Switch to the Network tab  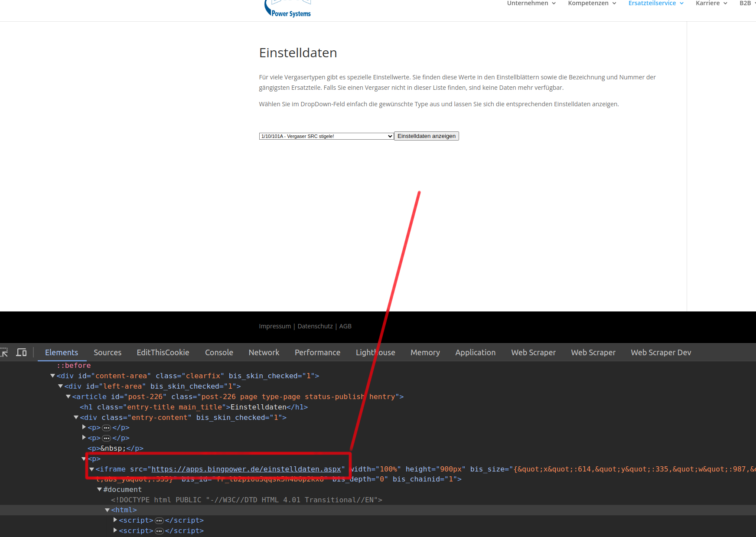[264, 353]
